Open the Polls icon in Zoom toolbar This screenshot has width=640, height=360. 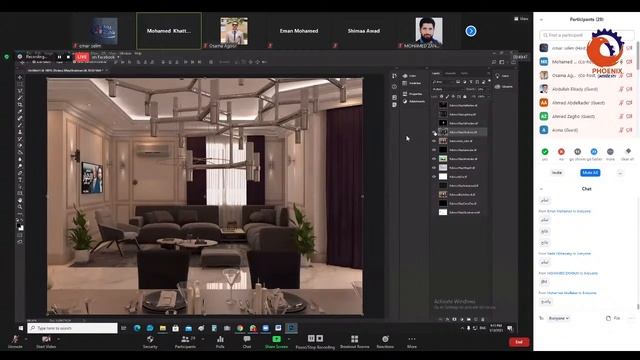220,342
